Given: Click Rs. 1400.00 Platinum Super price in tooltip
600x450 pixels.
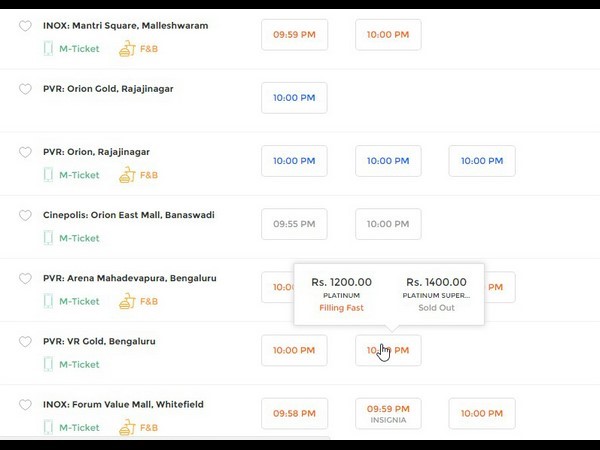Looking at the screenshot, I should (x=436, y=282).
